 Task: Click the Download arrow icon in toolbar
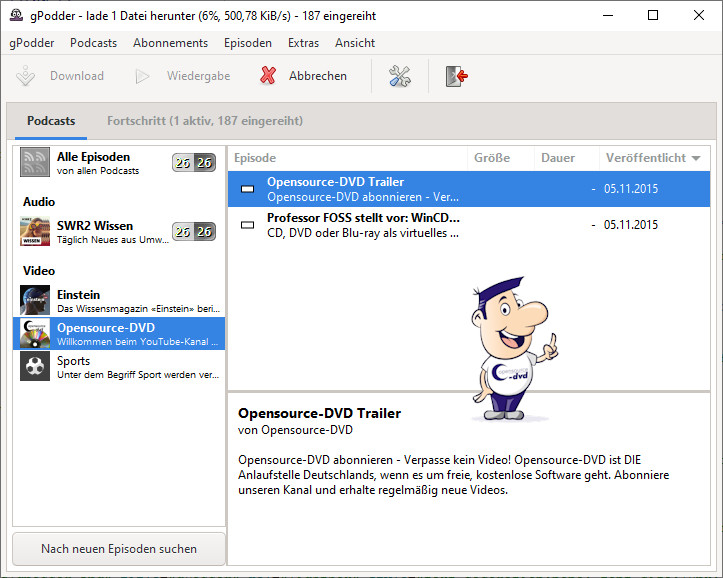[25, 76]
